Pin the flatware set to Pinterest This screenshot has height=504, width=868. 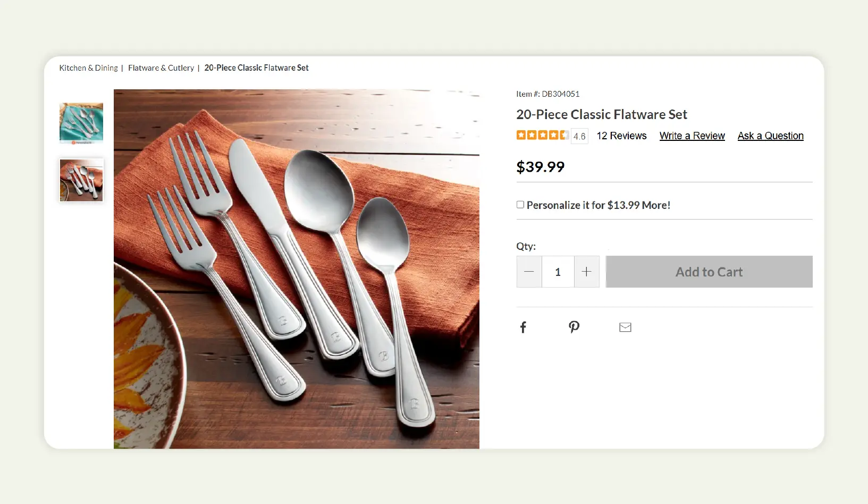point(574,326)
